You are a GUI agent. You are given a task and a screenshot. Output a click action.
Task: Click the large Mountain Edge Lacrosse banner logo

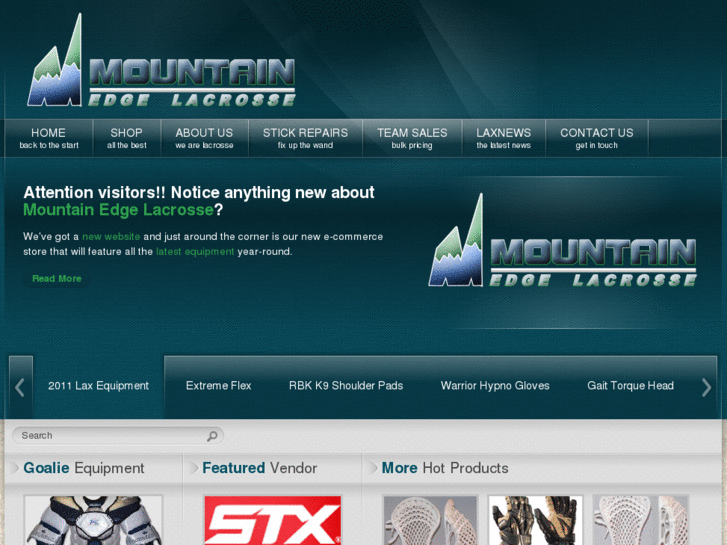[x=562, y=240]
